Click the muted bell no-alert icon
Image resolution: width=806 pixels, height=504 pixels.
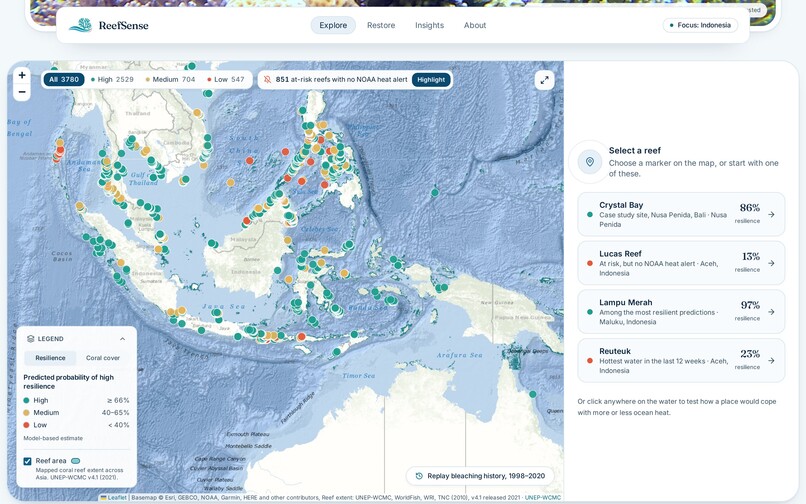pyautogui.click(x=267, y=80)
